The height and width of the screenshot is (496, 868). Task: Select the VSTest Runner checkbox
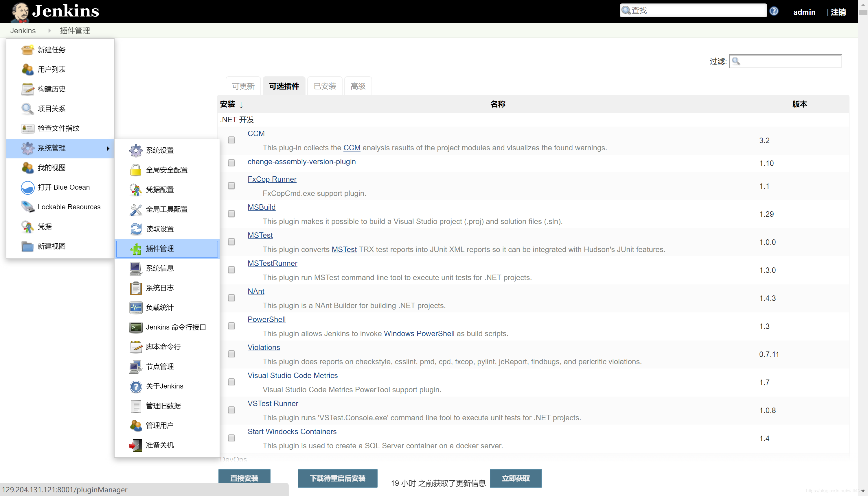pyautogui.click(x=231, y=410)
